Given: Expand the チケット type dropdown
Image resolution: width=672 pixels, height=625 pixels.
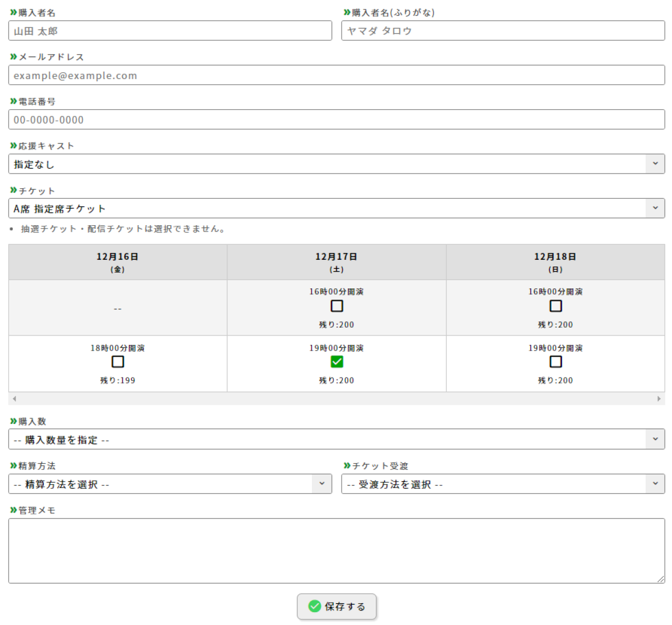Looking at the screenshot, I should [x=336, y=208].
